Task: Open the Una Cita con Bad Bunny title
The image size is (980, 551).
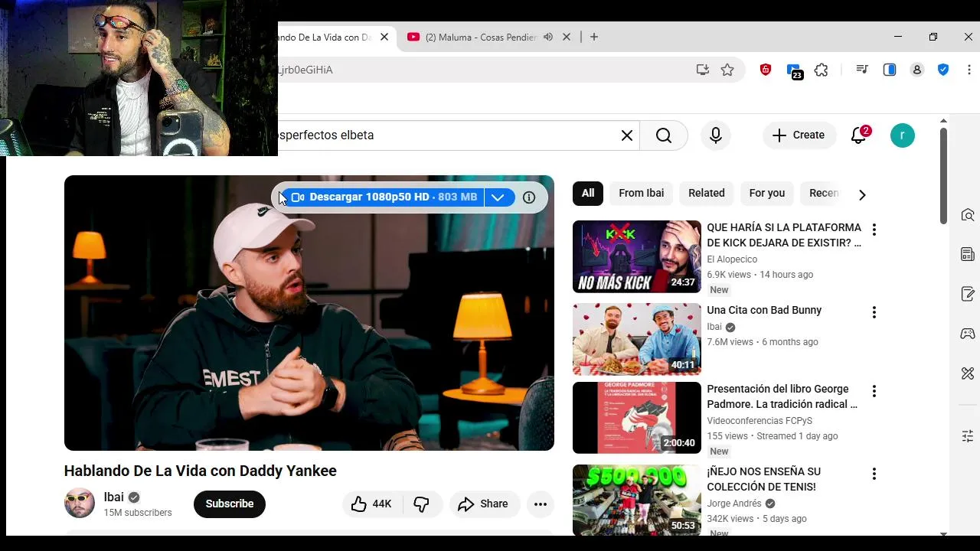Action: pyautogui.click(x=764, y=310)
